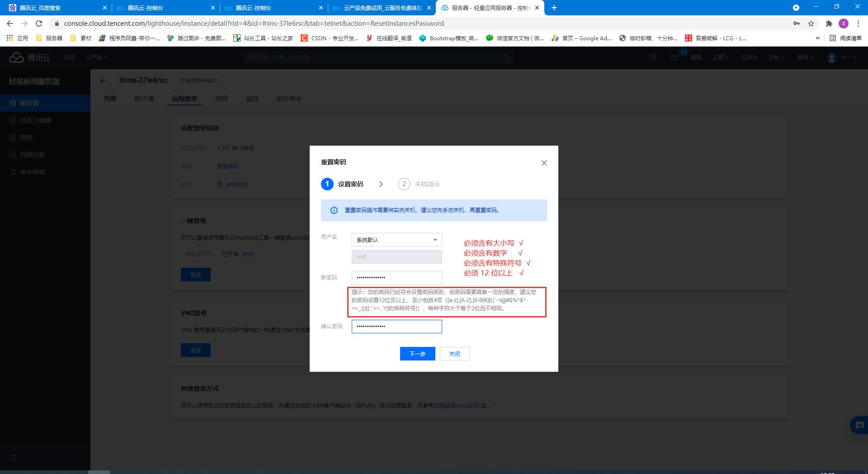Screen dimensions: 868x474
Task: Bookmark this page with star icon
Action: [x=811, y=24]
